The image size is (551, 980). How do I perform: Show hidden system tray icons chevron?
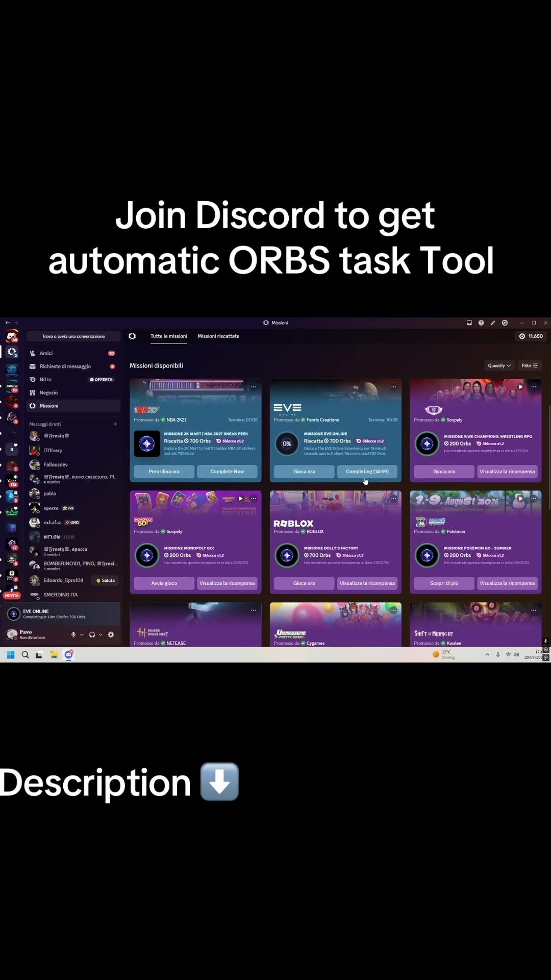(x=487, y=655)
